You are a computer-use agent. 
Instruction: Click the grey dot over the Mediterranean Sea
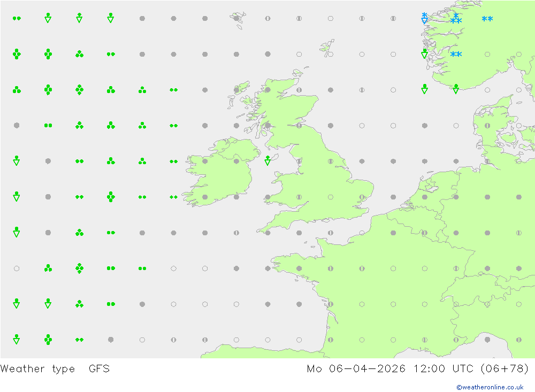487,340
